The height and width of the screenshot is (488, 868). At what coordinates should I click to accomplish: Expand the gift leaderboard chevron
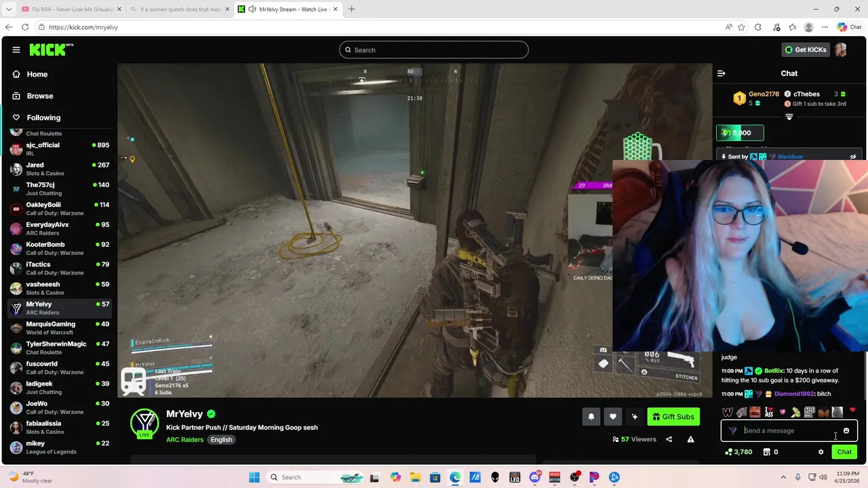point(789,117)
